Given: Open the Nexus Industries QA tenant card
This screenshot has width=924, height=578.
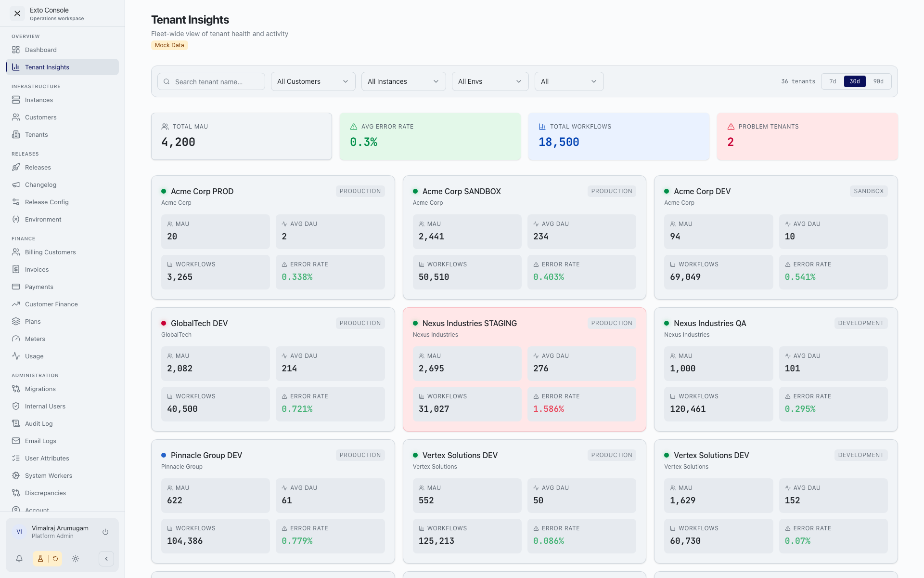Looking at the screenshot, I should 776,369.
